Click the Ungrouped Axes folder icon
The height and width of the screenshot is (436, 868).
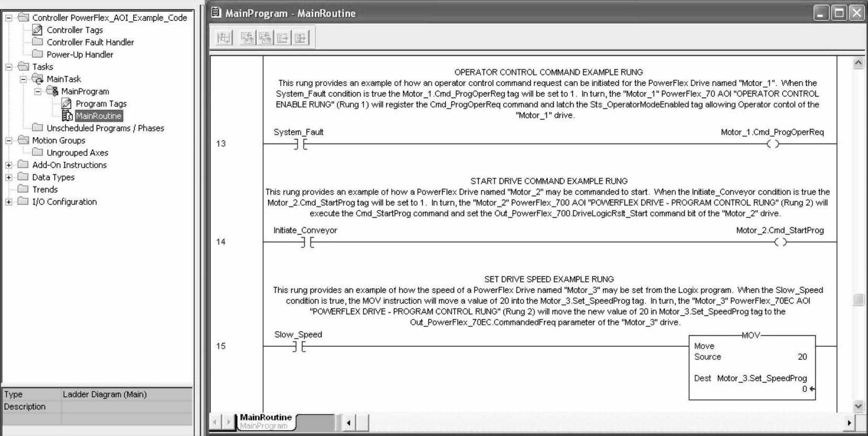[37, 152]
